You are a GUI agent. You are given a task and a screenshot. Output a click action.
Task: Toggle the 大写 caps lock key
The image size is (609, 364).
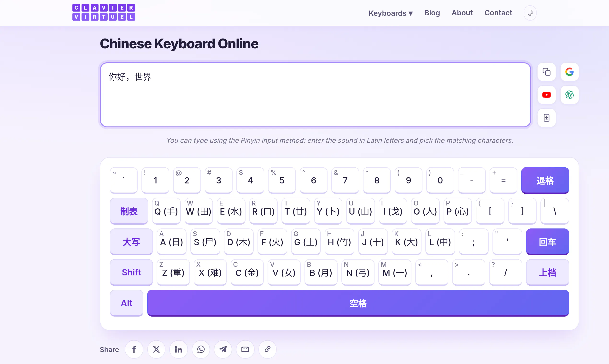[x=131, y=242]
